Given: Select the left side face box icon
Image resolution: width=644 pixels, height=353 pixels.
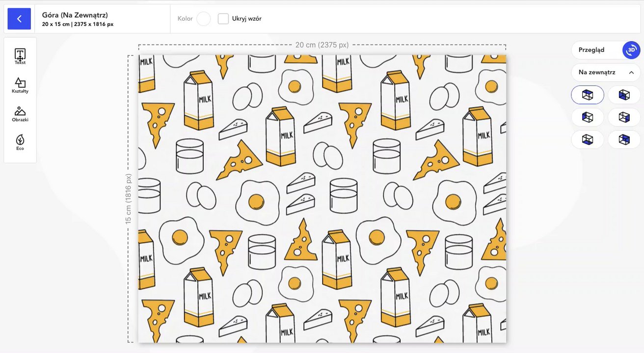Looking at the screenshot, I should [x=588, y=117].
